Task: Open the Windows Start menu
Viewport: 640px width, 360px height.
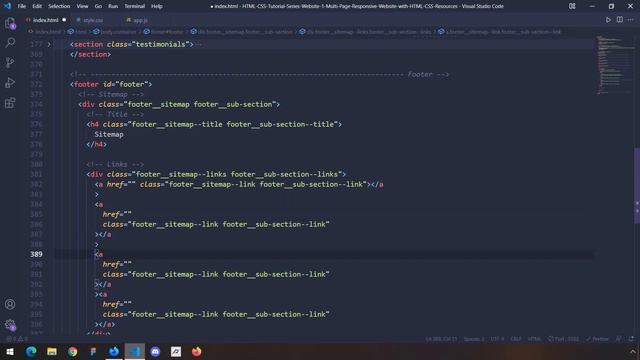Action: 10,351
